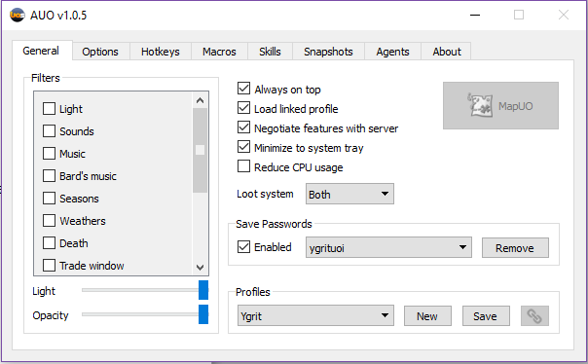Uncheck Always on top option
The height and width of the screenshot is (364, 588).
[x=243, y=89]
